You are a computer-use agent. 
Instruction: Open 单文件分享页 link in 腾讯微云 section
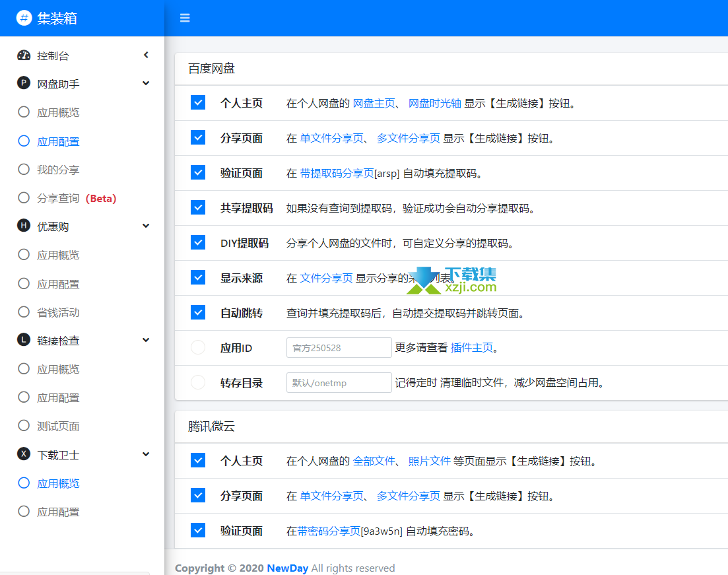coord(331,496)
